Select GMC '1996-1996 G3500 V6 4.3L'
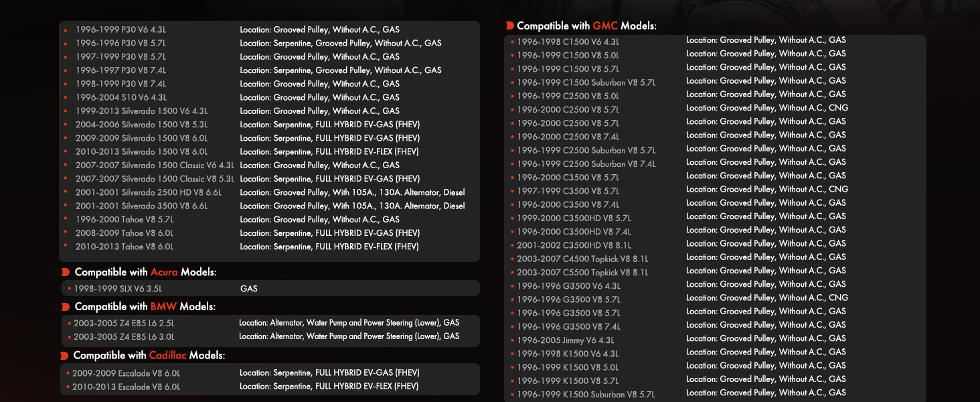Screen dimensions: 980x402 (x=568, y=286)
